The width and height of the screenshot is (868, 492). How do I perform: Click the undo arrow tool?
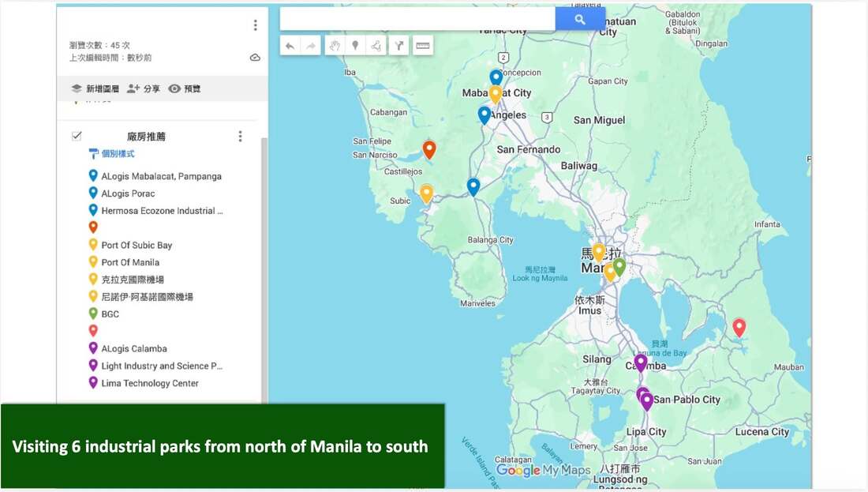290,46
